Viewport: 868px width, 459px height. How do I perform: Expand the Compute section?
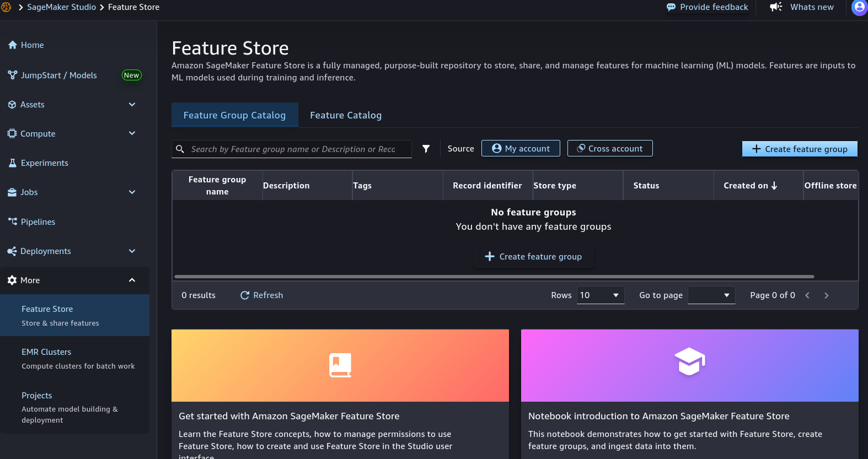click(x=132, y=133)
